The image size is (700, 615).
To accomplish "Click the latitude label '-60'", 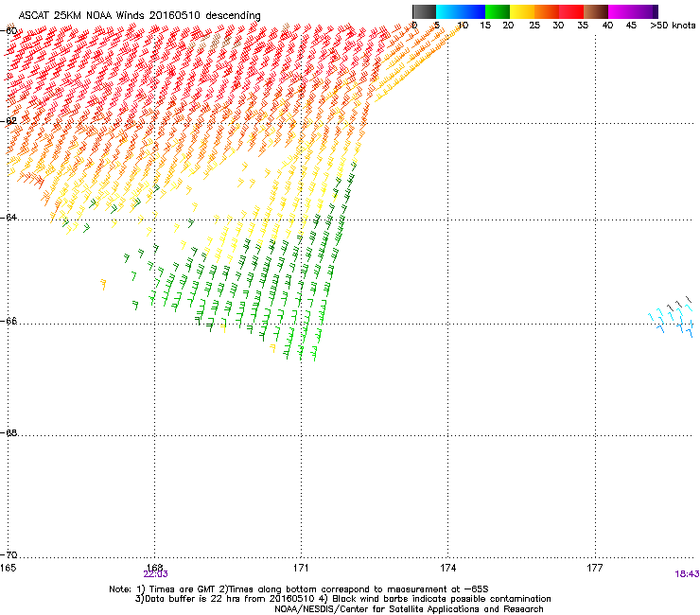I will [9, 31].
